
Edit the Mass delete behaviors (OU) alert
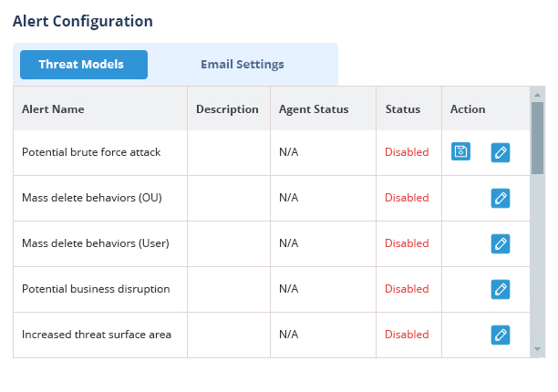click(x=501, y=198)
